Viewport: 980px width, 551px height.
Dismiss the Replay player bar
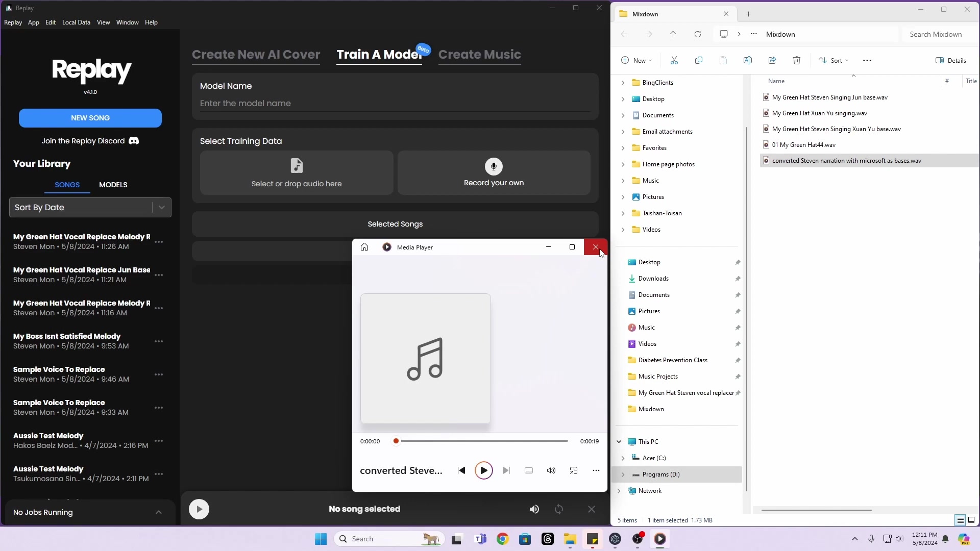(x=592, y=509)
